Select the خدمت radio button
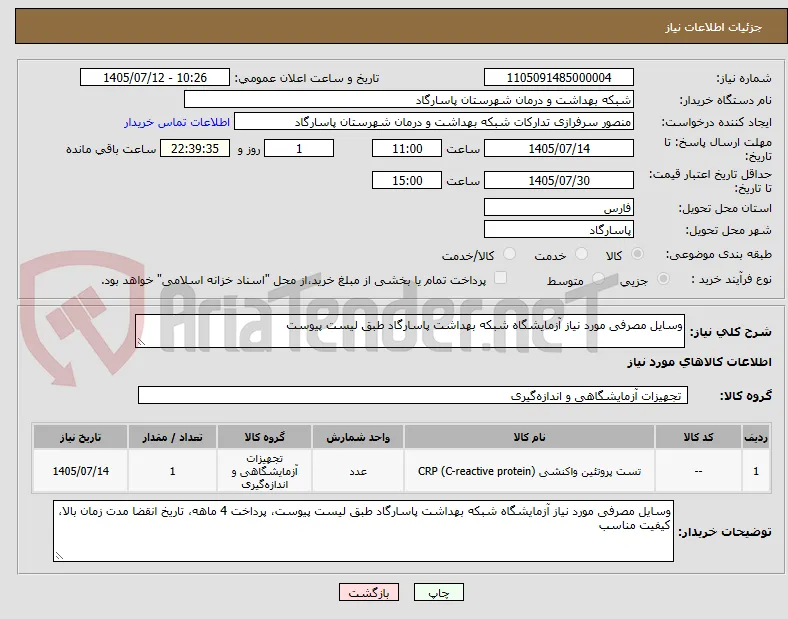Screen dimensions: 788x619 [581, 254]
